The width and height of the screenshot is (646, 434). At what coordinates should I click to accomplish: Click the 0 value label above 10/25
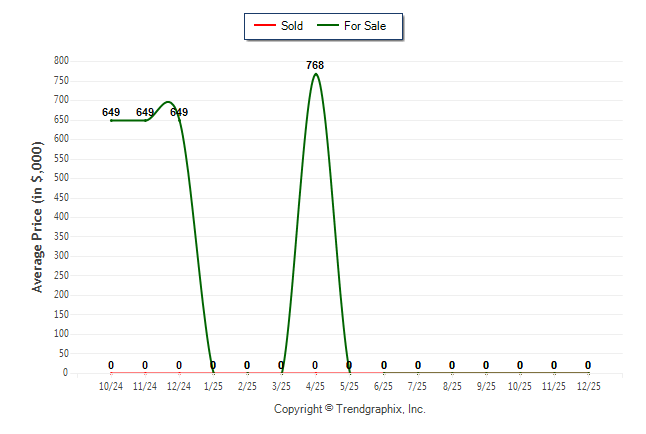click(520, 365)
